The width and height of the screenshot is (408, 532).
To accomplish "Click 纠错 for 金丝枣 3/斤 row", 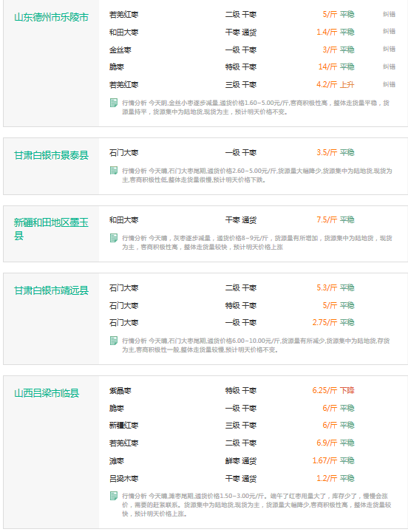I will click(389, 50).
